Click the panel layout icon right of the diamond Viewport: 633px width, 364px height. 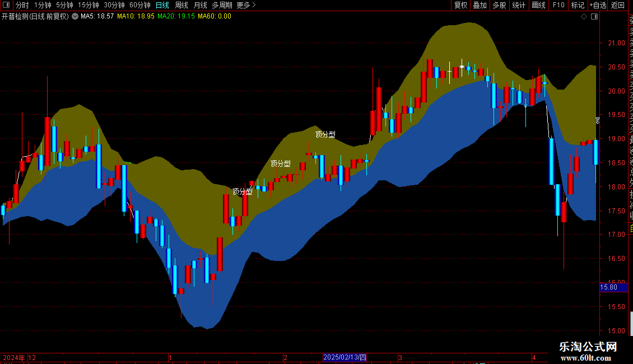click(x=594, y=17)
